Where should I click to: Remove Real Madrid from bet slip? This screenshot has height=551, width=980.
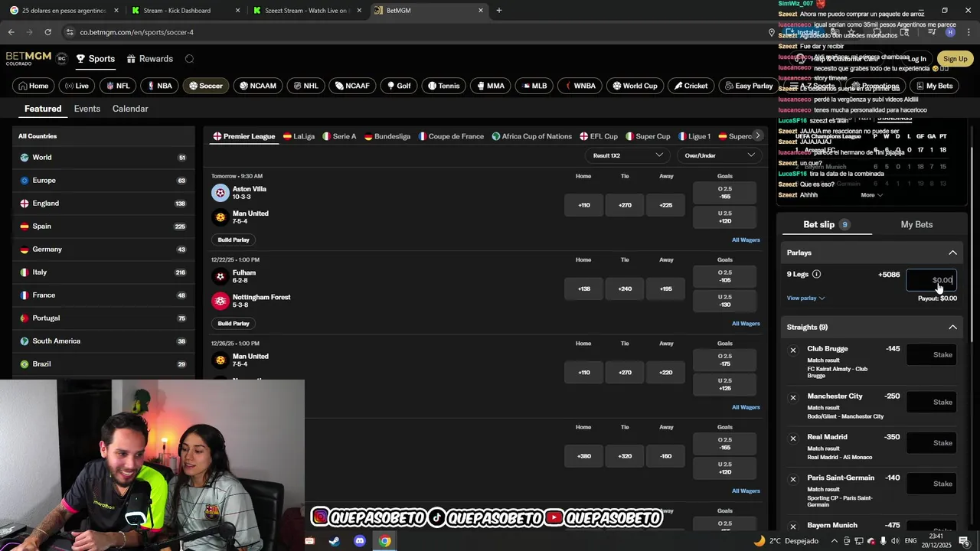(793, 439)
